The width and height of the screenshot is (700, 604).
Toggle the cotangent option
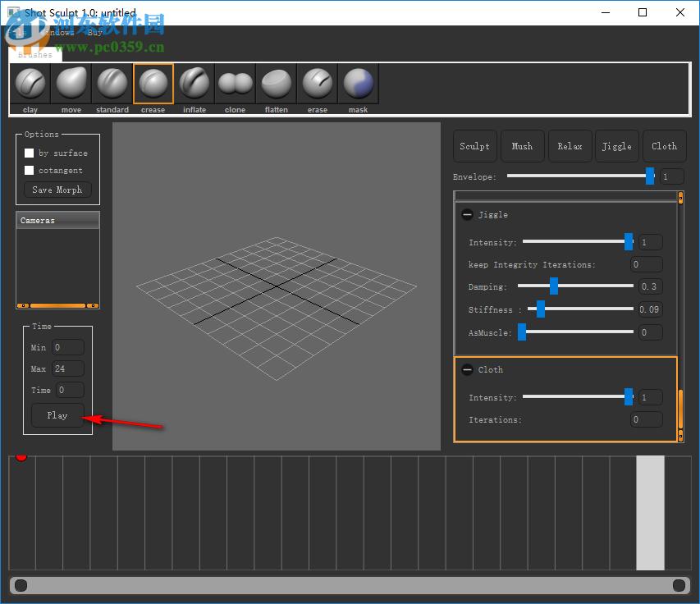[30, 171]
